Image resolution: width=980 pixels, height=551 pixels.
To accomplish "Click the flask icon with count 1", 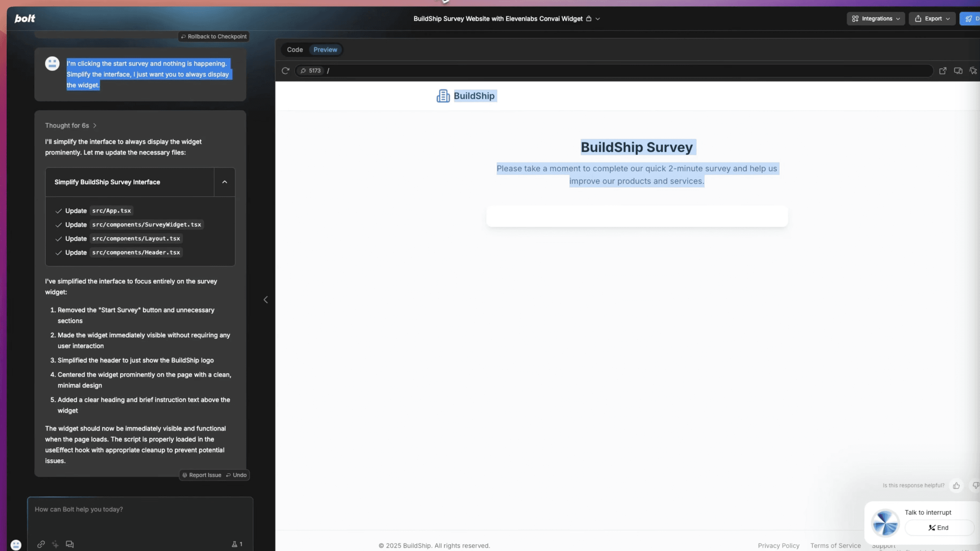I will (x=237, y=544).
